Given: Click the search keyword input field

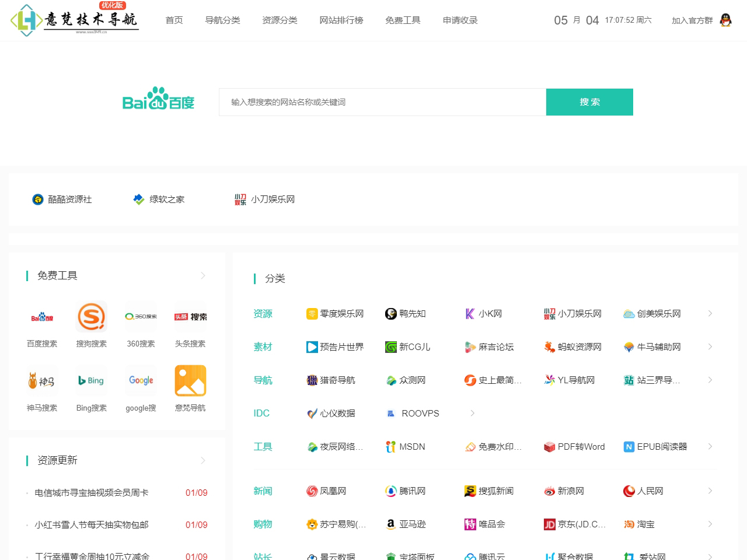Looking at the screenshot, I should [382, 102].
